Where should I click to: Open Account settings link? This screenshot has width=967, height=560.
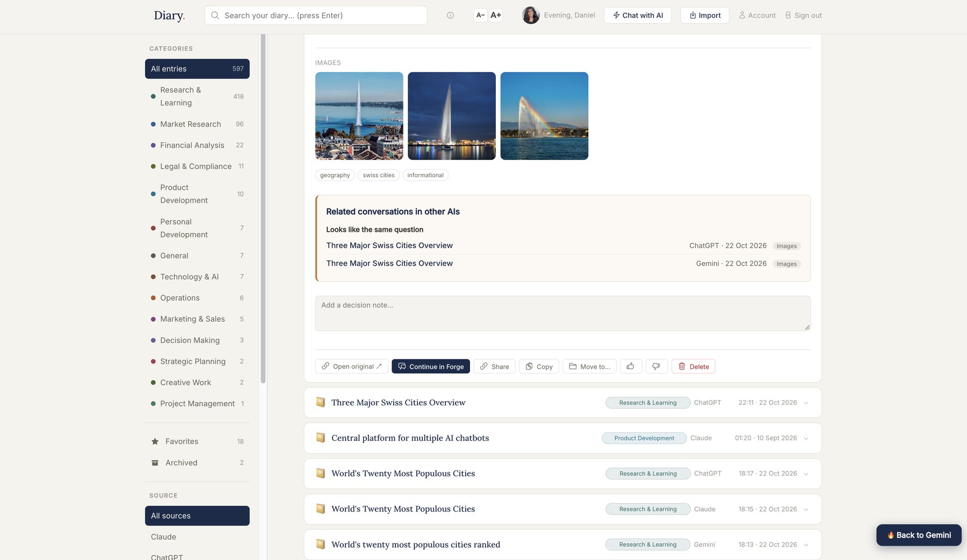(757, 16)
